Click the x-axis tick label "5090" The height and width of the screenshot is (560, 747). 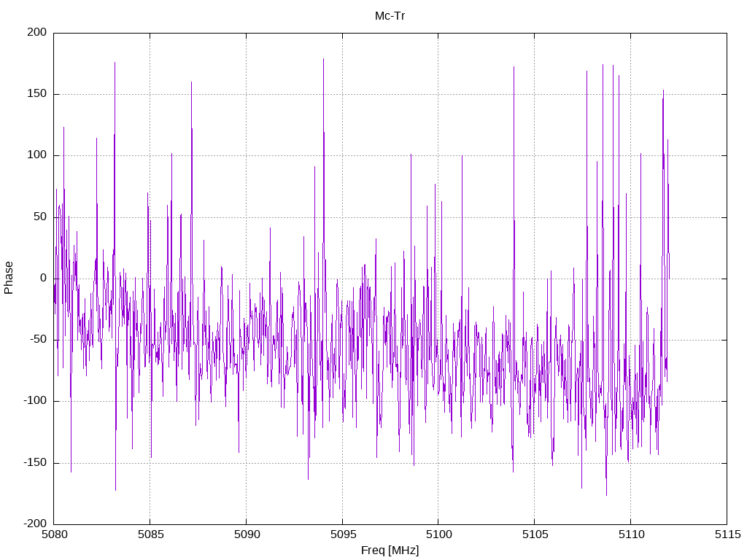(x=247, y=534)
